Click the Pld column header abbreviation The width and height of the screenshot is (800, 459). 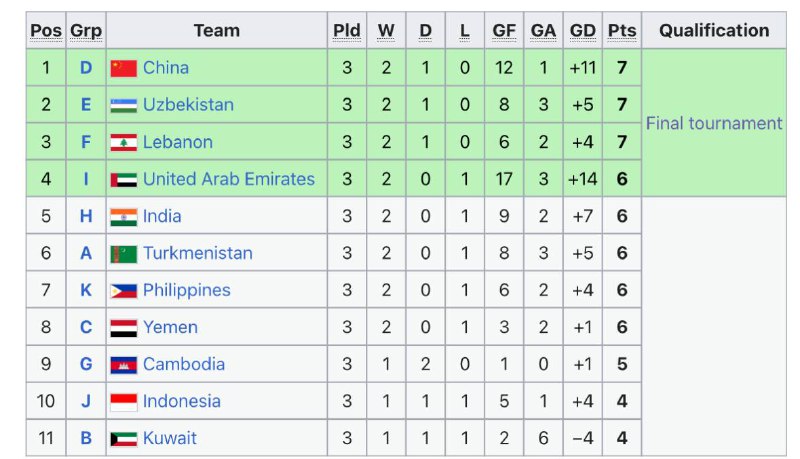click(347, 31)
